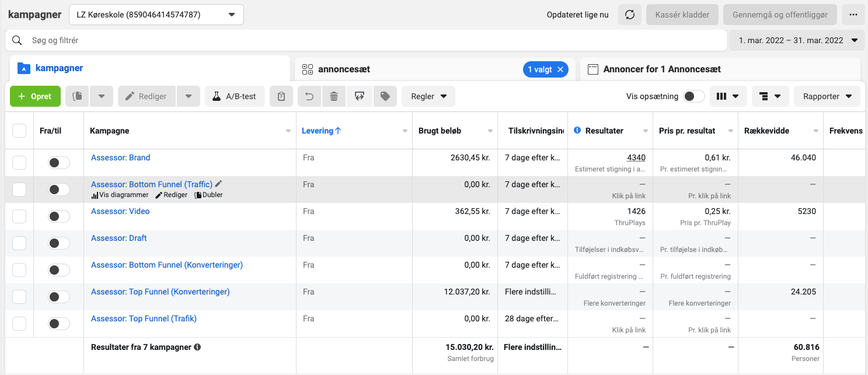Click the tag label icon
Screen dimensions: 868x375
click(385, 96)
